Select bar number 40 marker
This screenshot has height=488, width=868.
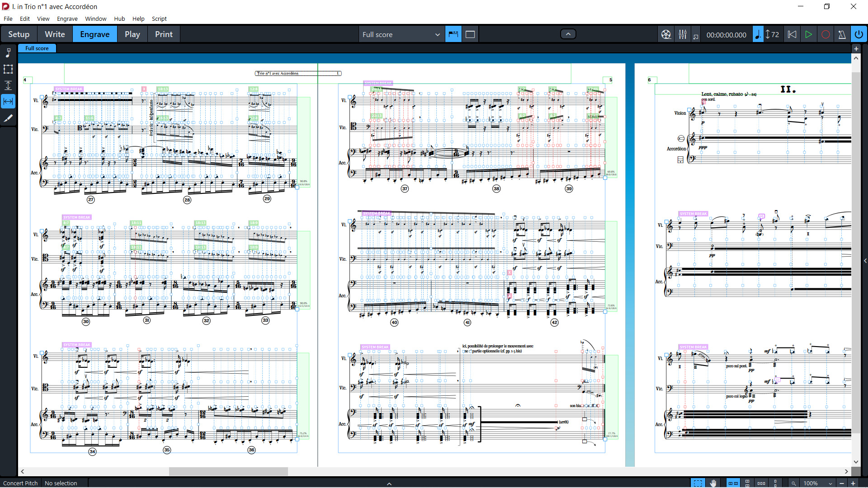tap(394, 323)
